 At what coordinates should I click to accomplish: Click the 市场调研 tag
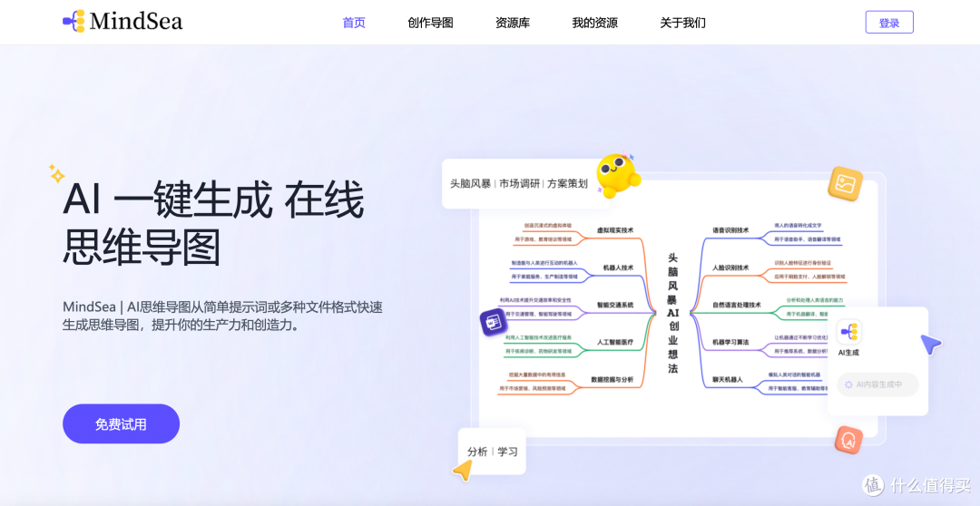point(519,184)
